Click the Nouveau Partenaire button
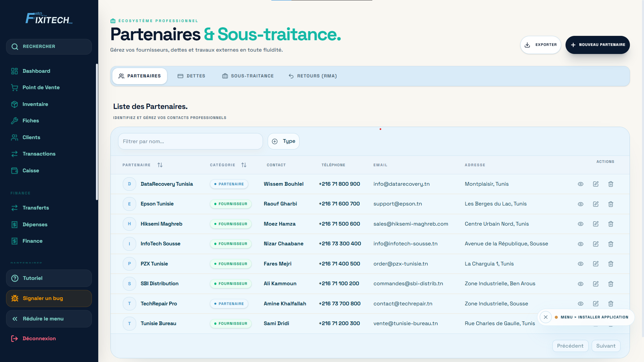The width and height of the screenshot is (644, 362). pos(597,45)
